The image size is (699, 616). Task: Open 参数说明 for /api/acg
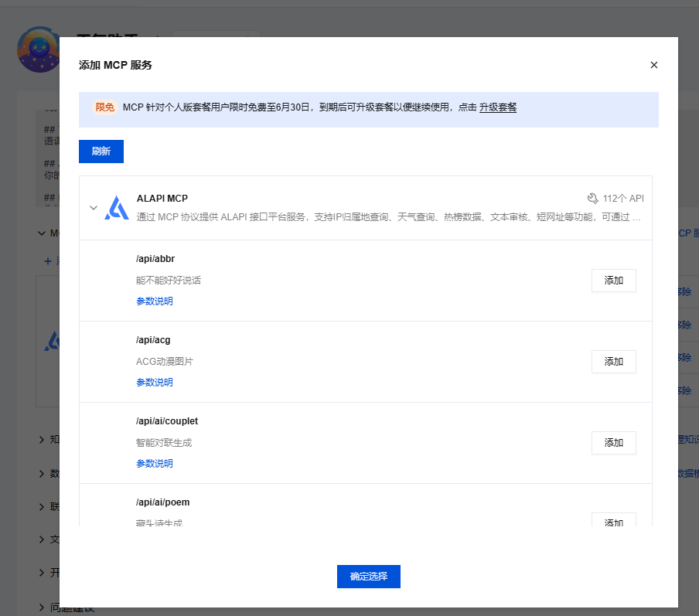[154, 383]
